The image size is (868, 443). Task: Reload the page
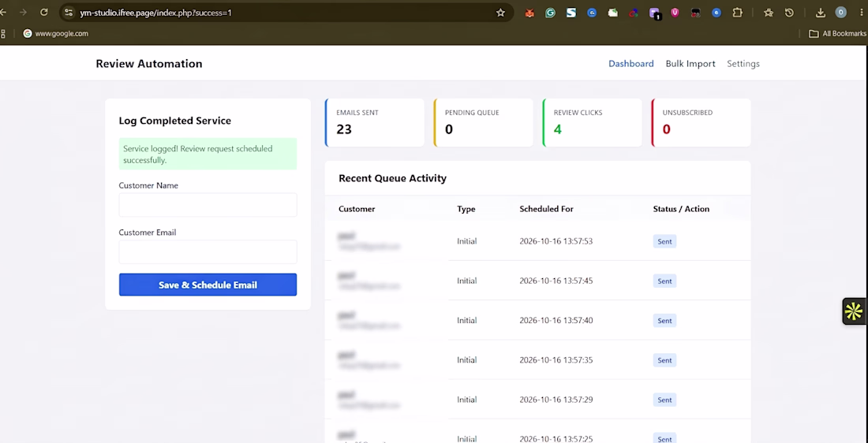point(44,12)
